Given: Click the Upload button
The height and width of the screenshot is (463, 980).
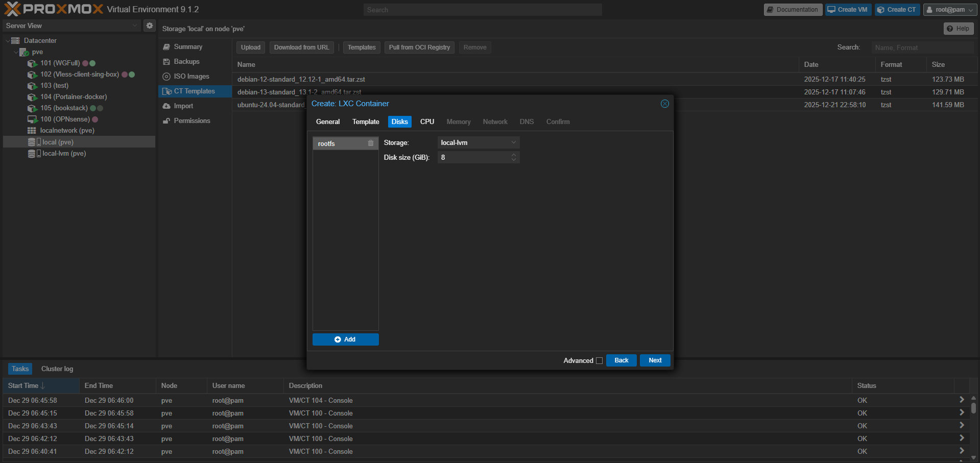Looking at the screenshot, I should point(251,47).
